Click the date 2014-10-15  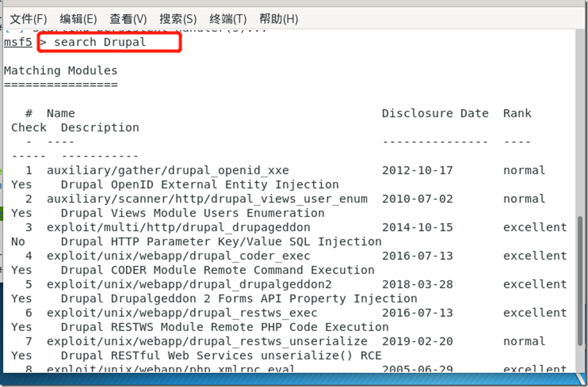[x=418, y=228]
